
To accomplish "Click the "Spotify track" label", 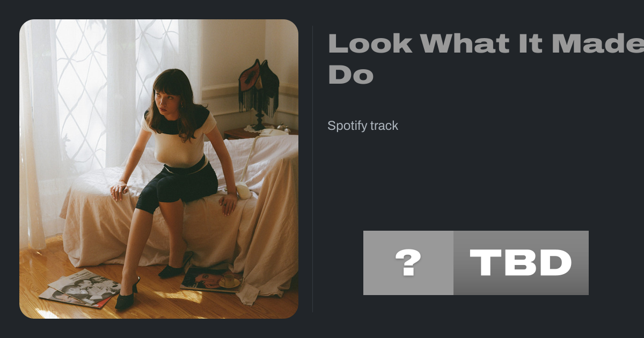I will (x=363, y=126).
